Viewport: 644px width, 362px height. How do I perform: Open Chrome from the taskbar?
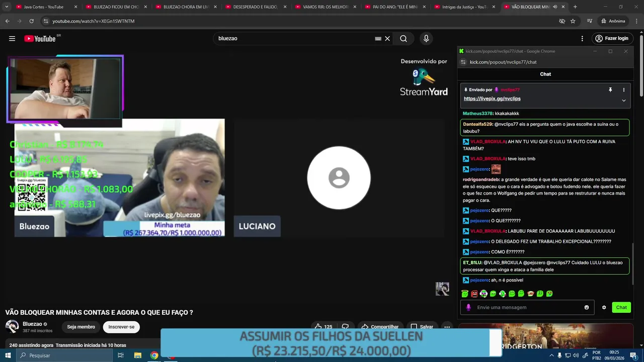pos(154,355)
